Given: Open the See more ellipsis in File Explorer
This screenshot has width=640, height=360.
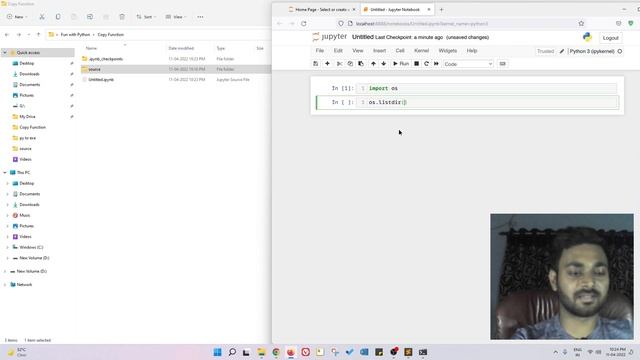Looking at the screenshot, I should coord(200,17).
